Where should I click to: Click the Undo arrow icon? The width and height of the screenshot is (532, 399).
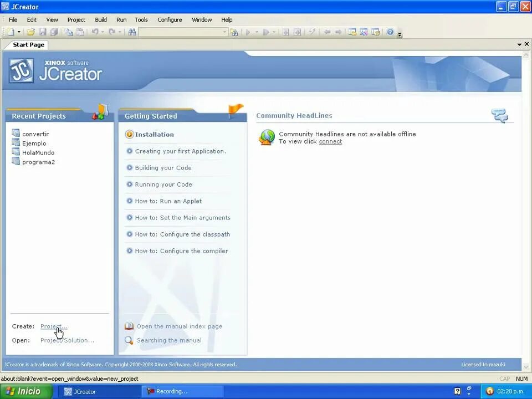[95, 32]
